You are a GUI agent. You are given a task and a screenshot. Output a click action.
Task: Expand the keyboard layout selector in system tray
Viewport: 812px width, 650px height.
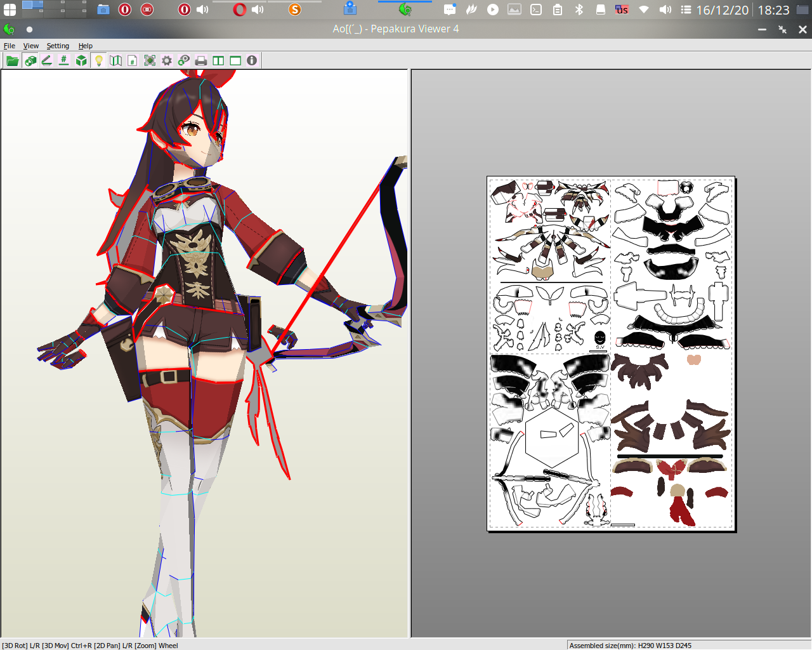[622, 10]
